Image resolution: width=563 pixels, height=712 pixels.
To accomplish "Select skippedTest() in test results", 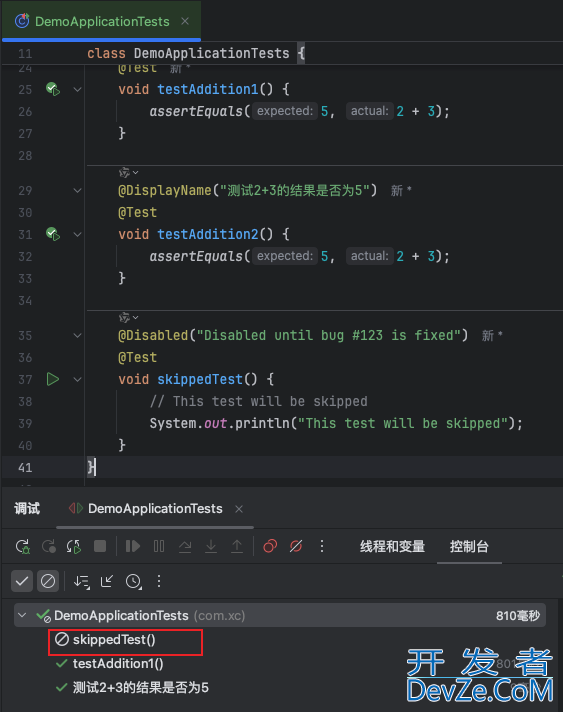I will tap(114, 639).
